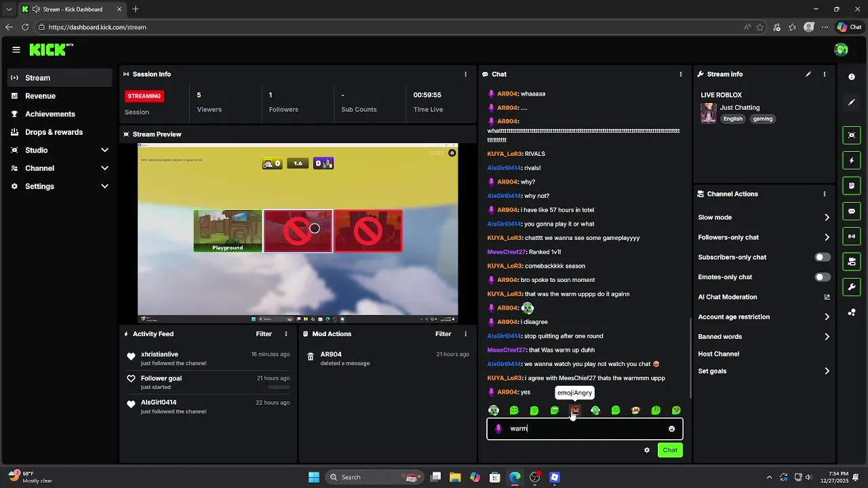The width and height of the screenshot is (868, 488).
Task: Click the Follower goal progress bar
Action: pos(279,387)
